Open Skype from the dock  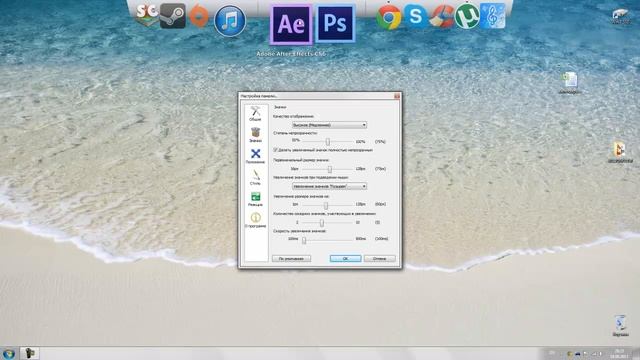[x=416, y=16]
